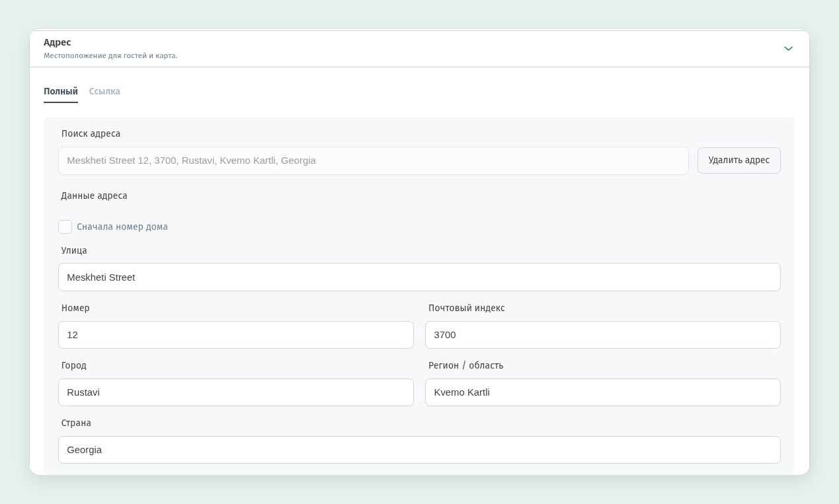Enable the Сначала номер дома checkbox
Viewport: 839px width, 504px height.
click(65, 227)
